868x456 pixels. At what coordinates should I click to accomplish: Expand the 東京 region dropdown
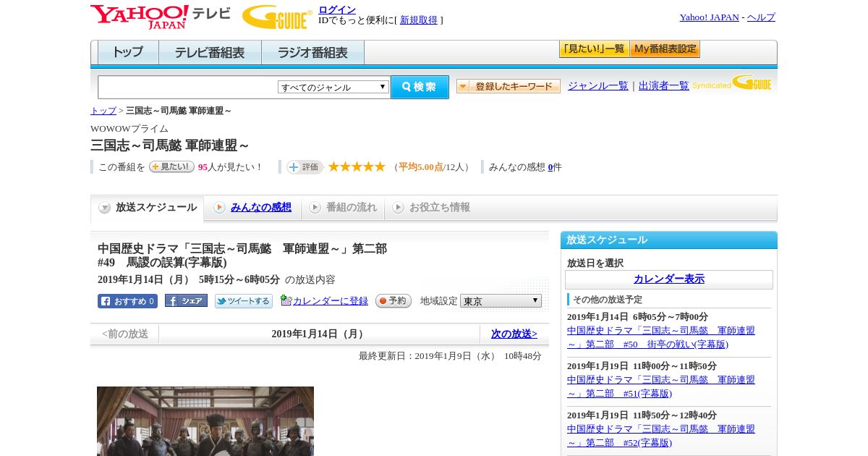pyautogui.click(x=501, y=300)
